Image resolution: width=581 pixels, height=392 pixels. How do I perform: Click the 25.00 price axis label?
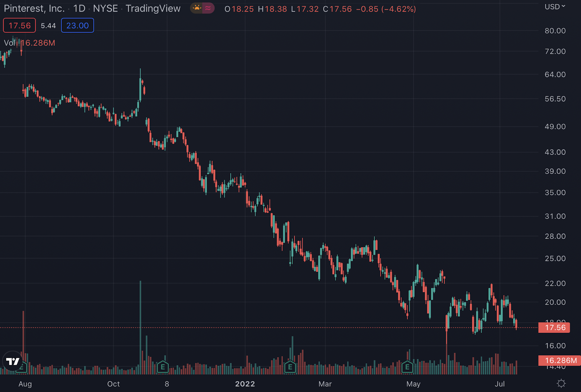coord(555,258)
